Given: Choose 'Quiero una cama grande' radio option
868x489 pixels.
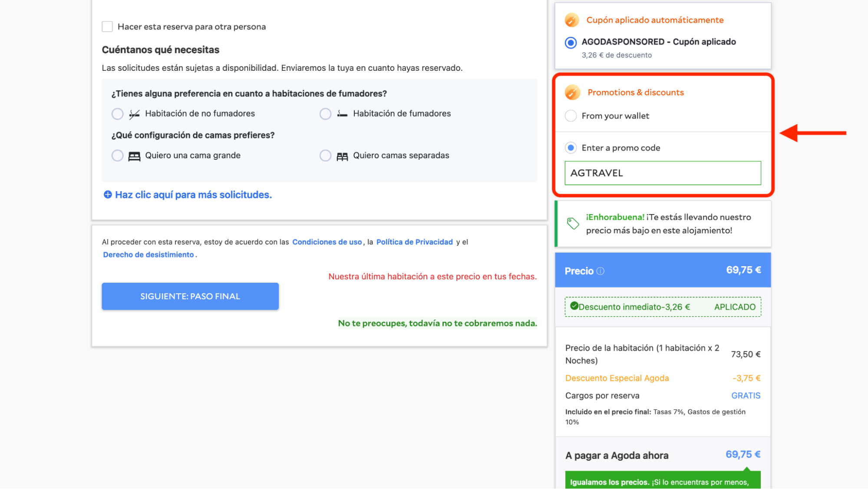Looking at the screenshot, I should click(x=117, y=155).
